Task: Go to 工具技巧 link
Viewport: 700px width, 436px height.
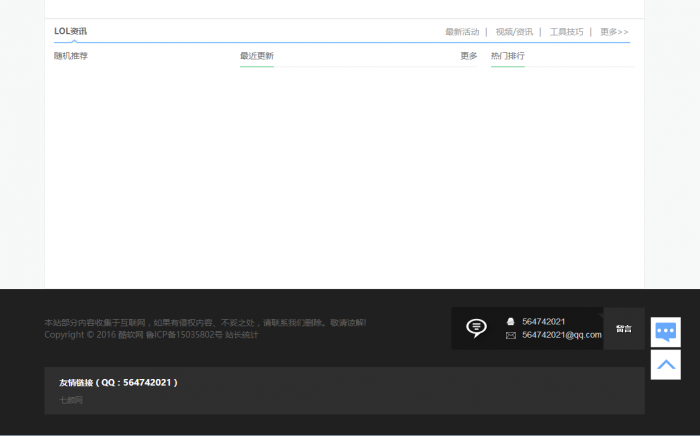Action: pyautogui.click(x=566, y=32)
